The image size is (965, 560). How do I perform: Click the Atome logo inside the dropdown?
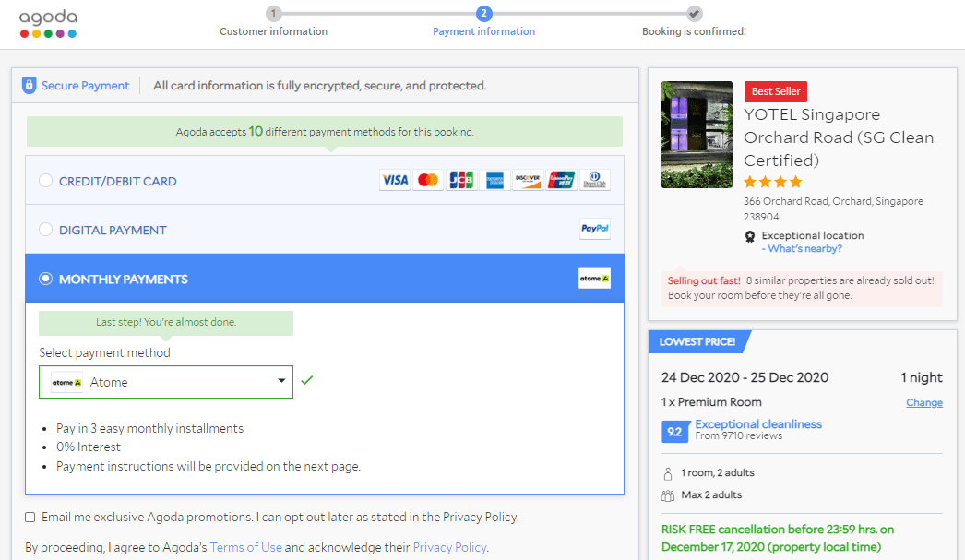pos(66,382)
